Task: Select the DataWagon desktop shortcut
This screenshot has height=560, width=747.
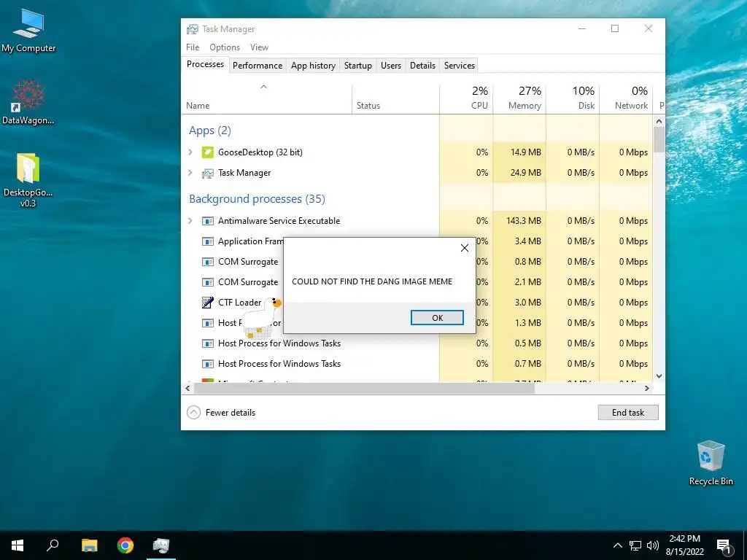Action: 28,102
